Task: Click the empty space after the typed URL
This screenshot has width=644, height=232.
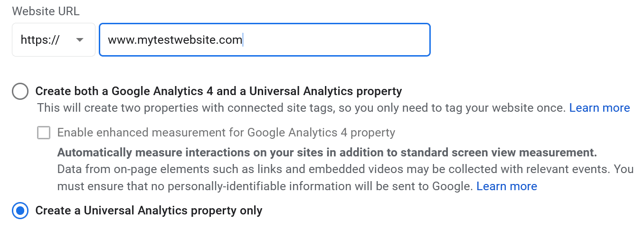Action: point(332,40)
